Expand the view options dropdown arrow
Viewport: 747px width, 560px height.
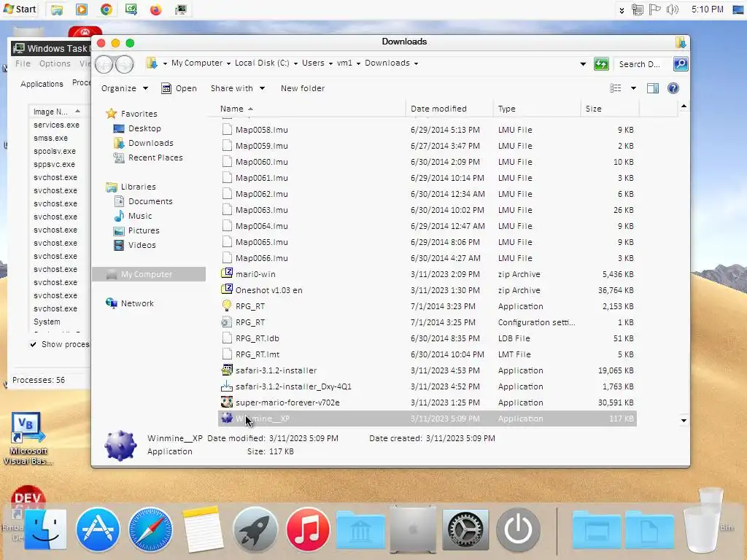pyautogui.click(x=634, y=88)
